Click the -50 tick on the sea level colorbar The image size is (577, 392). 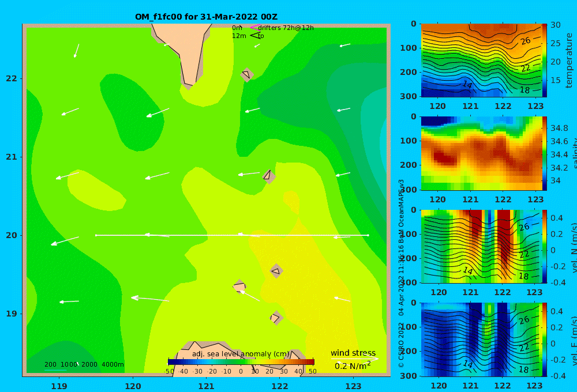pos(169,371)
